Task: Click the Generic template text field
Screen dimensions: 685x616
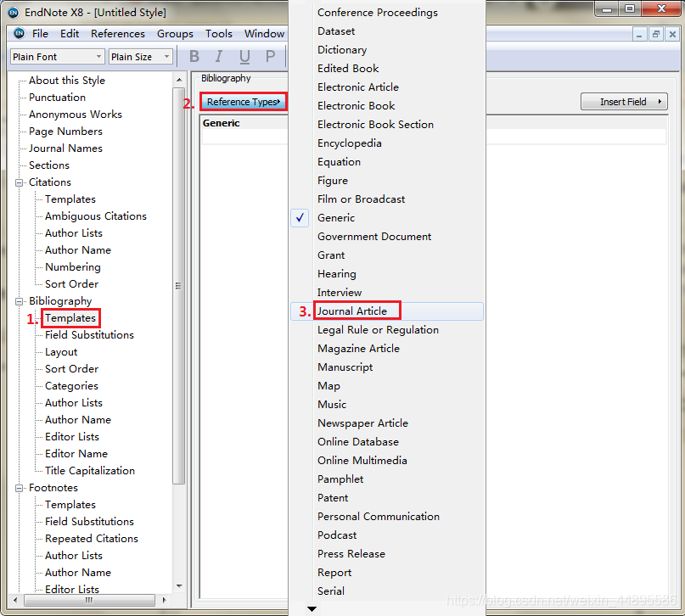Action: (x=434, y=137)
